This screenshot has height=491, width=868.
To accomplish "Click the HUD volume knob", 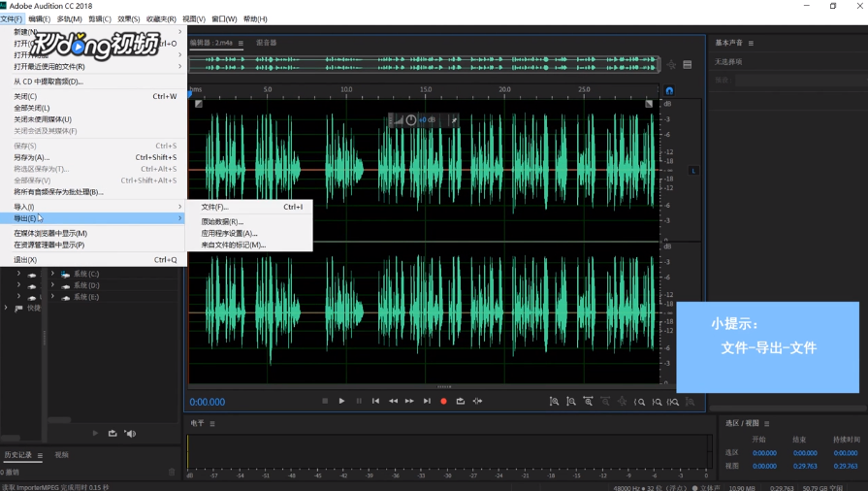I will tap(411, 119).
